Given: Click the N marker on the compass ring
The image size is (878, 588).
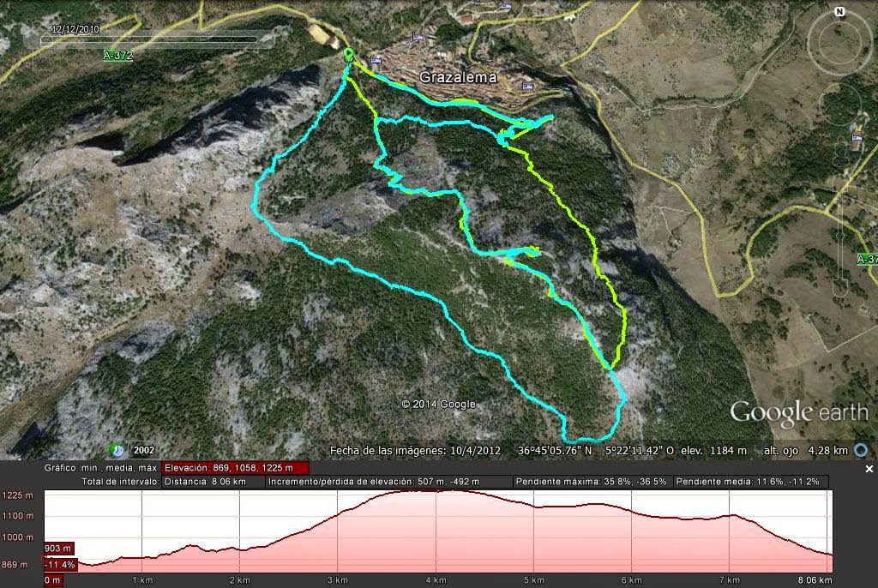Looking at the screenshot, I should point(839,12).
